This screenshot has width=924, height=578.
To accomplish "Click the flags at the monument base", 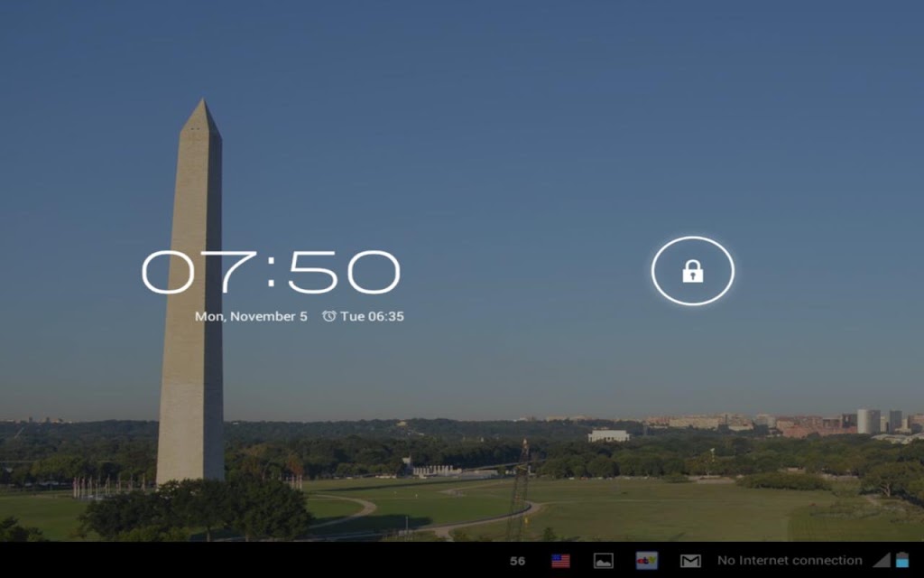I will [109, 486].
